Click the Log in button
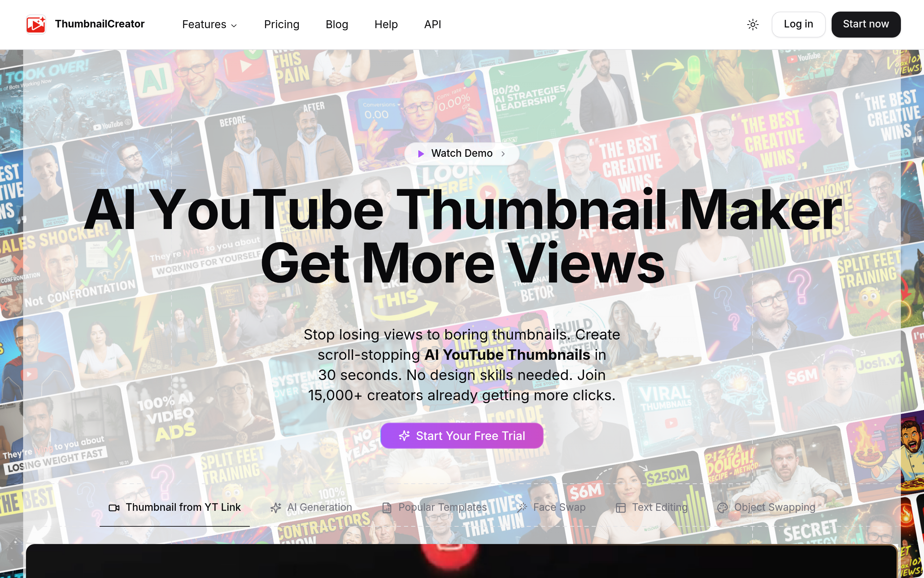This screenshot has width=924, height=578. [x=798, y=25]
